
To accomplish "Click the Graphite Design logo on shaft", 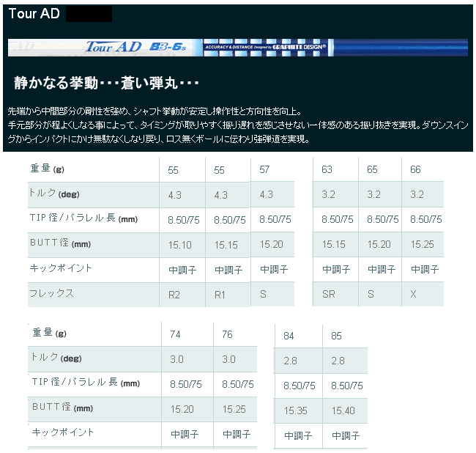I will click(299, 47).
